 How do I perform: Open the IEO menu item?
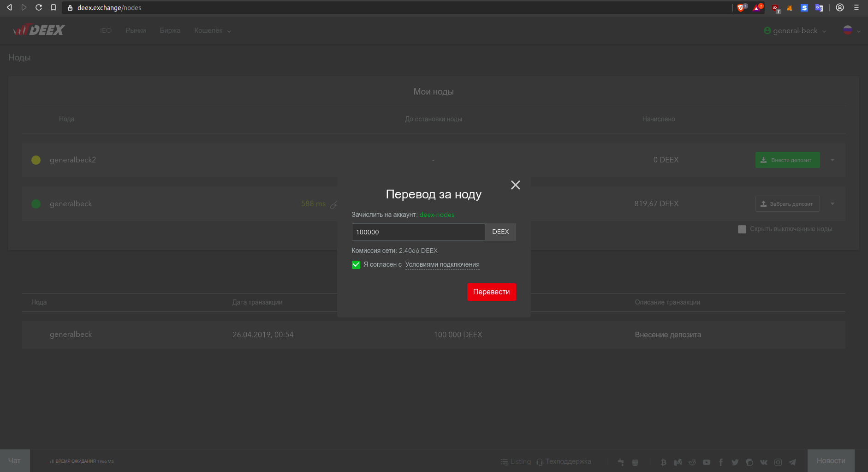coord(106,30)
